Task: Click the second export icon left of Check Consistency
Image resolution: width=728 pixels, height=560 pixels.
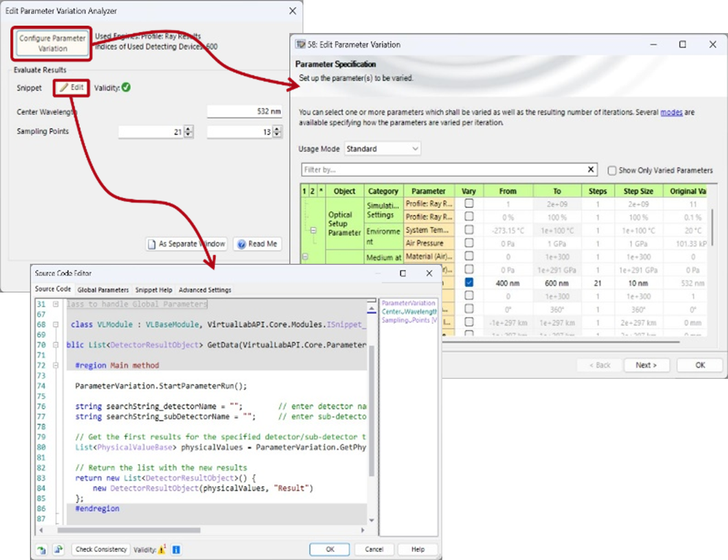Action: pyautogui.click(x=58, y=550)
